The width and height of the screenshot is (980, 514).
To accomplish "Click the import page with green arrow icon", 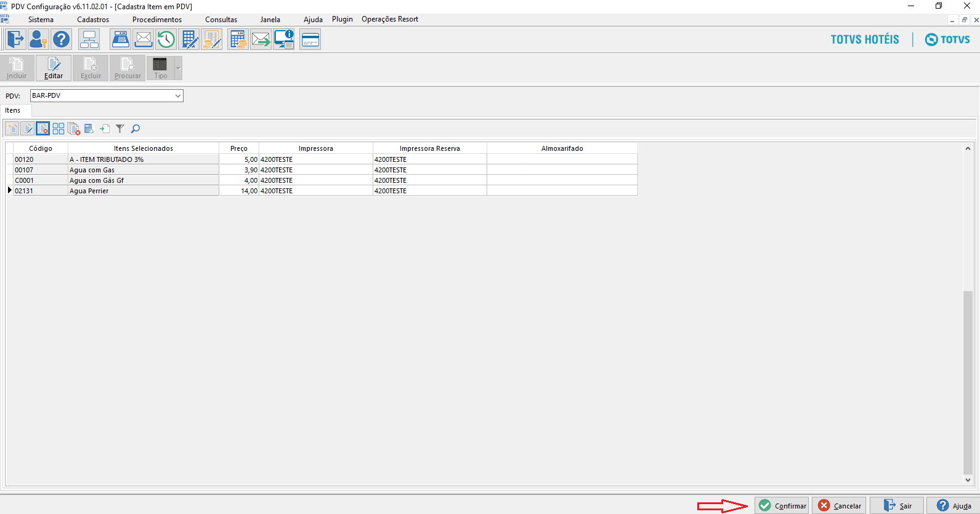I will coord(105,129).
